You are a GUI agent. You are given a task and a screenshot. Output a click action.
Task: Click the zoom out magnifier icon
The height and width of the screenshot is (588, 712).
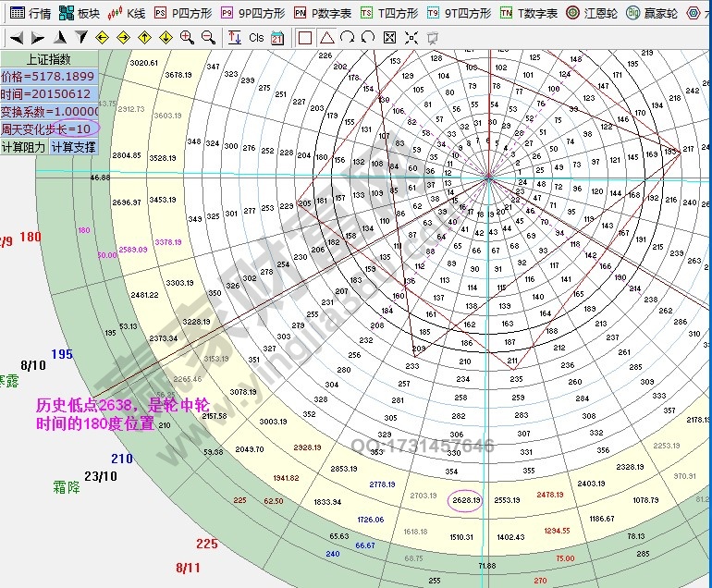[x=208, y=38]
